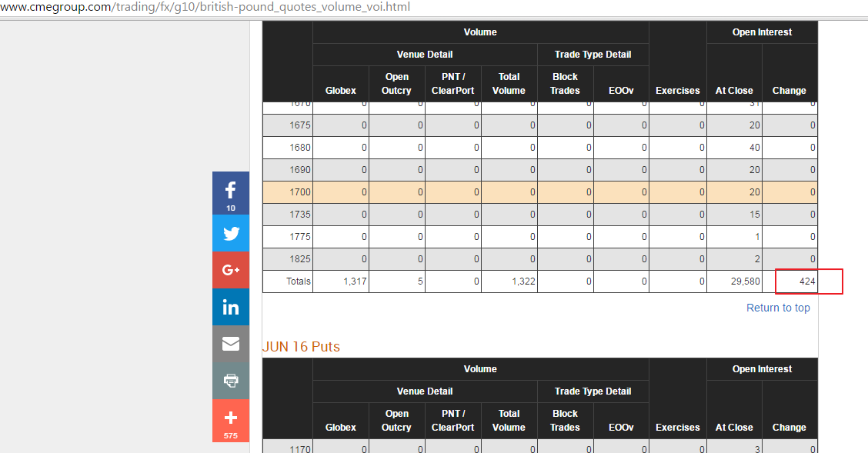Click At Close header in upper table
Viewport: 868px width, 453px height.
pyautogui.click(x=734, y=90)
